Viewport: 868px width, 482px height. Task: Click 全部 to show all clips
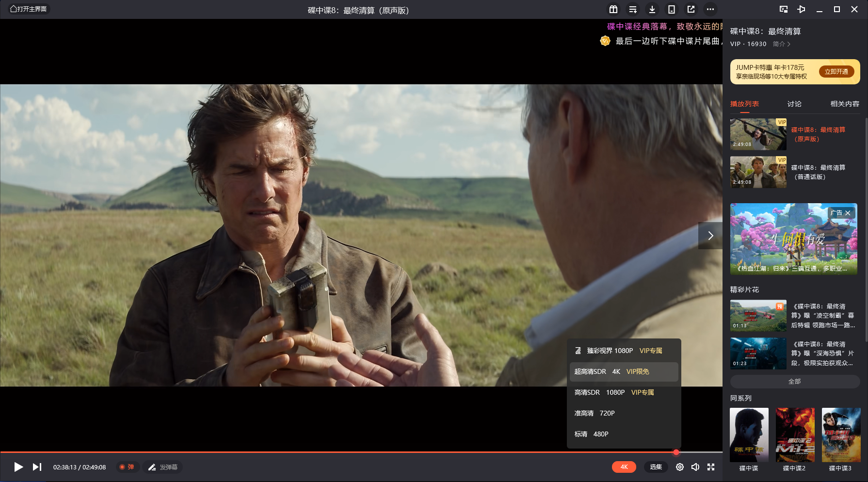pos(795,382)
